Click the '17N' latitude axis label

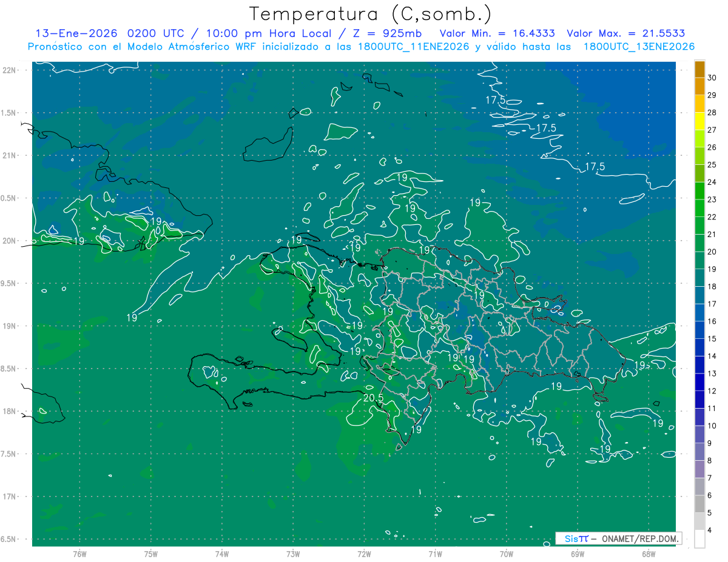coord(10,497)
